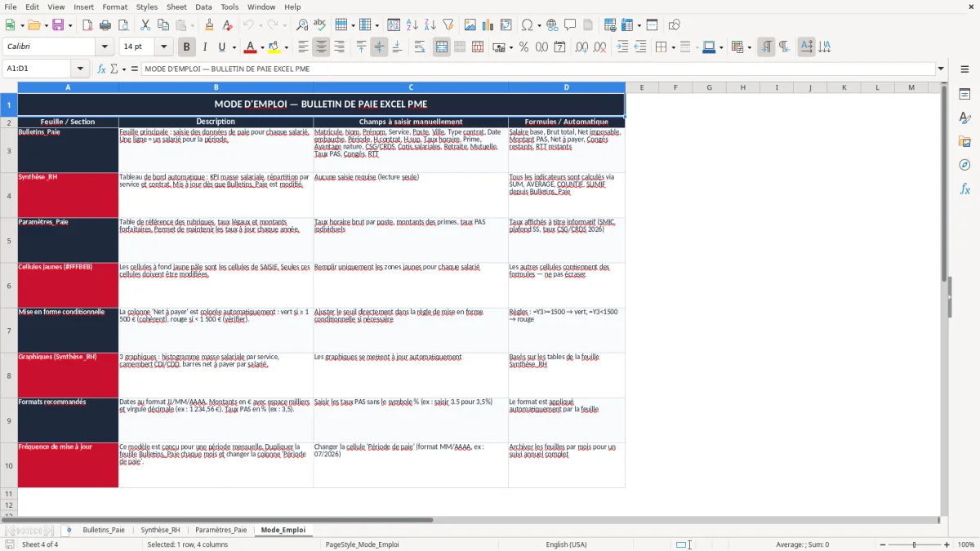Click the zoom out minus button

pos(882,544)
